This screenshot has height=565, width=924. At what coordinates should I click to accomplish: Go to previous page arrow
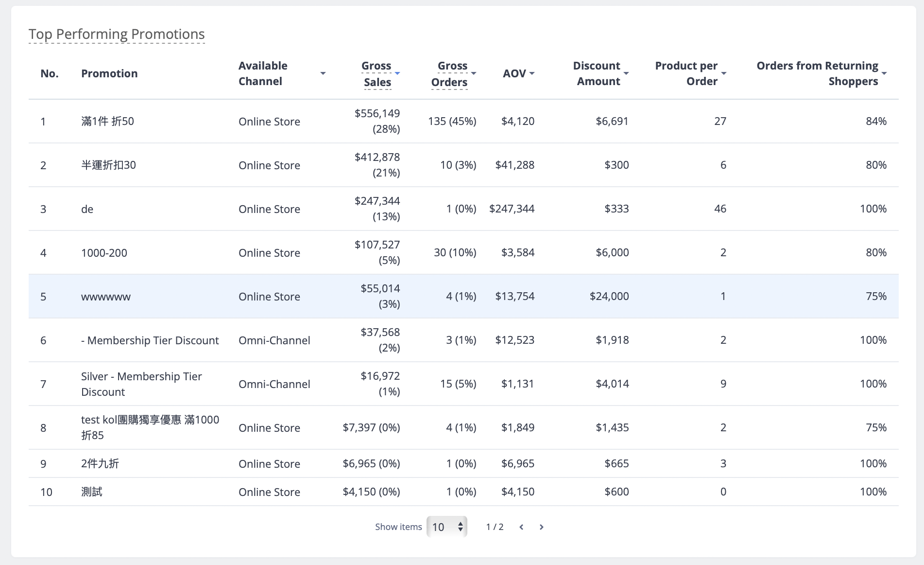point(521,527)
